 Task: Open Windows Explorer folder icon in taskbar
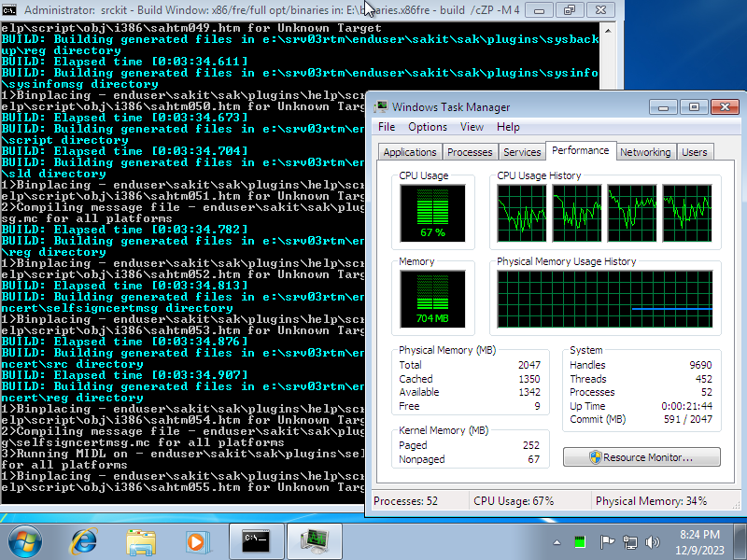141,542
